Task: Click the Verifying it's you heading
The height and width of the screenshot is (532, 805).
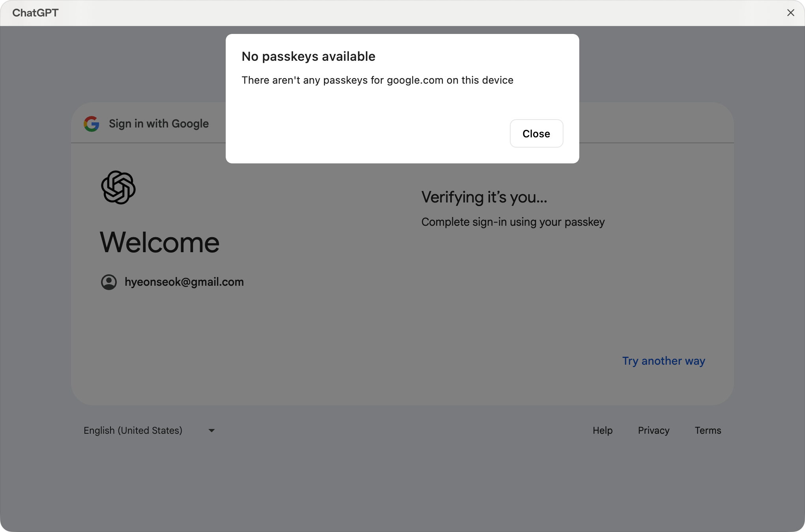Action: tap(484, 197)
